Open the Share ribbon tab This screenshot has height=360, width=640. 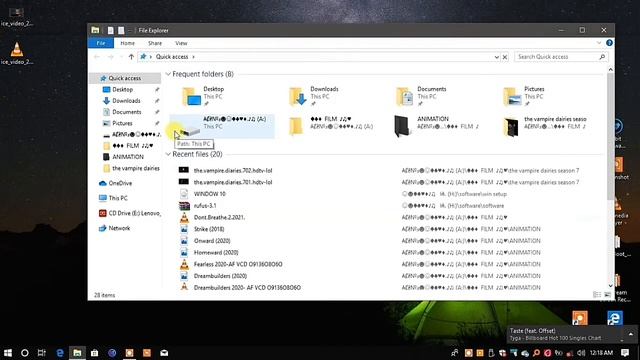click(155, 43)
